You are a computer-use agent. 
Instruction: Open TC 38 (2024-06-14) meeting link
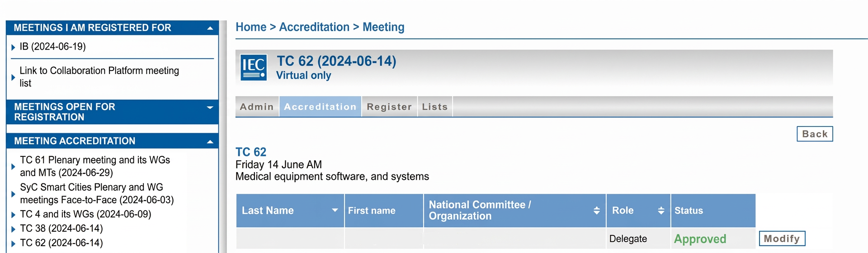pos(61,229)
